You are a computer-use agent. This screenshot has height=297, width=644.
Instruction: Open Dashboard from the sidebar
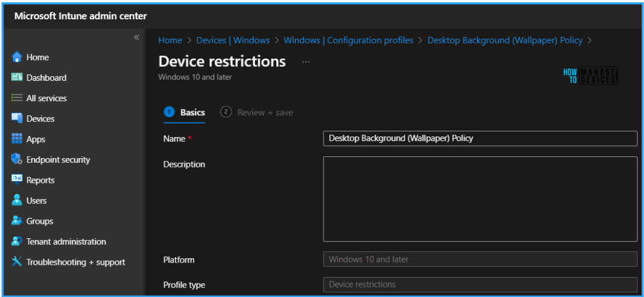point(46,78)
